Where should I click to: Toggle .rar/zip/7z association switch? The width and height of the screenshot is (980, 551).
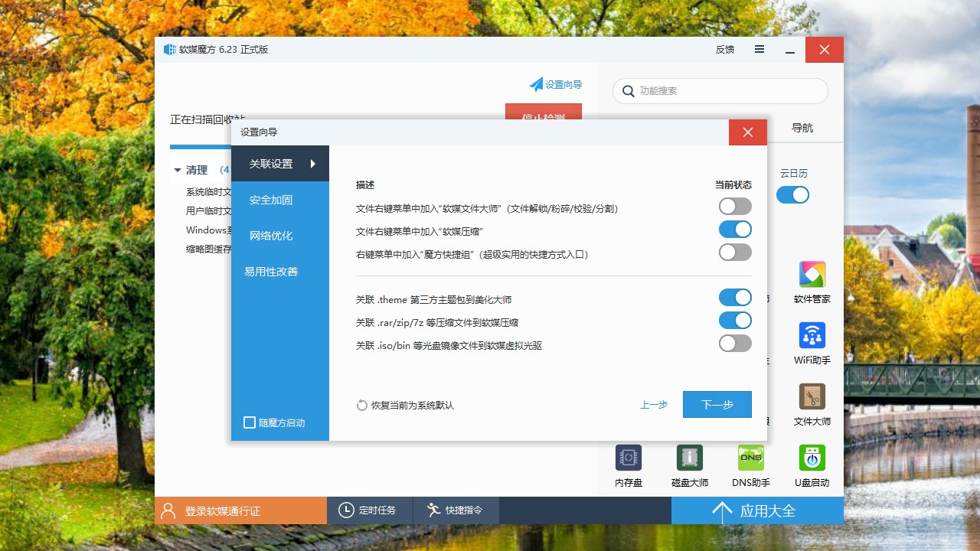(x=735, y=321)
